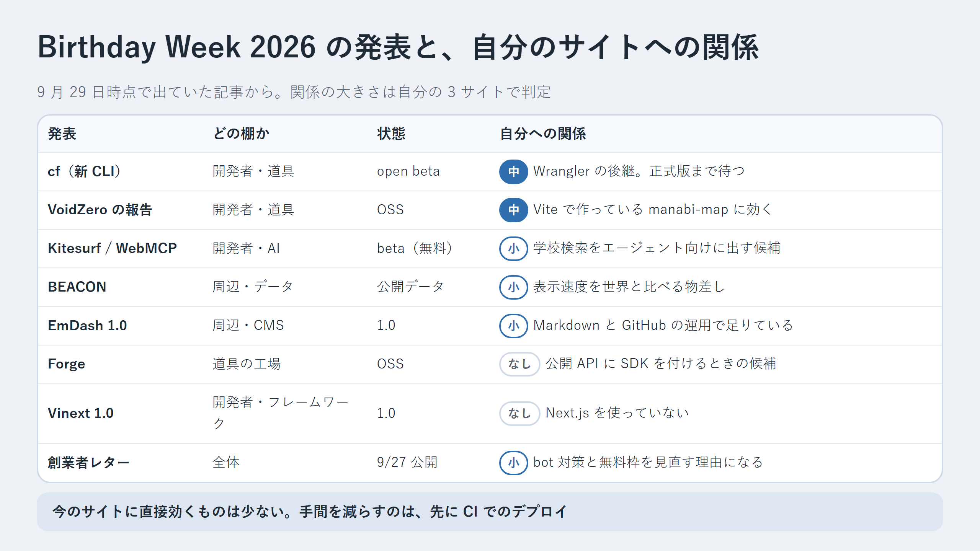Click 開発者・道具 in the cf CLI row
980x551 pixels.
click(253, 171)
